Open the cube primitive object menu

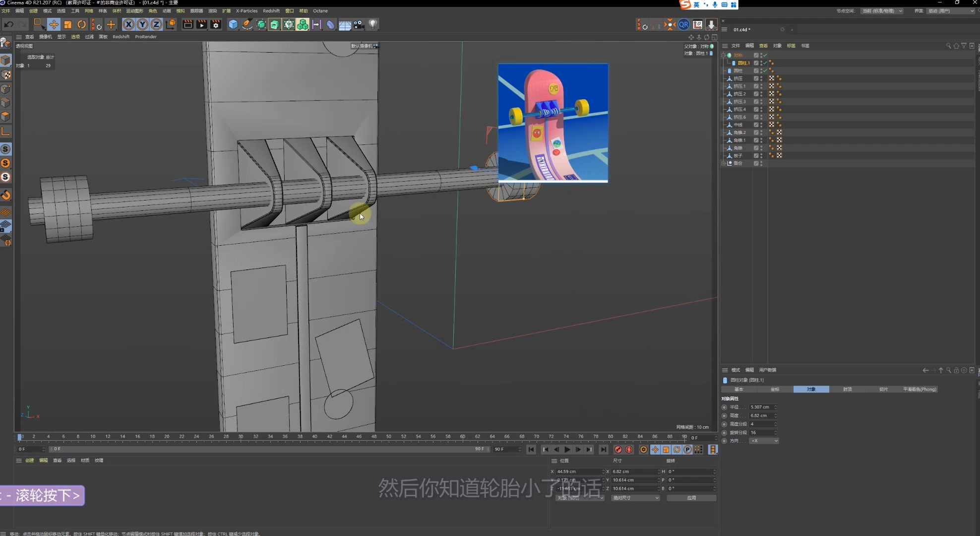pos(233,24)
